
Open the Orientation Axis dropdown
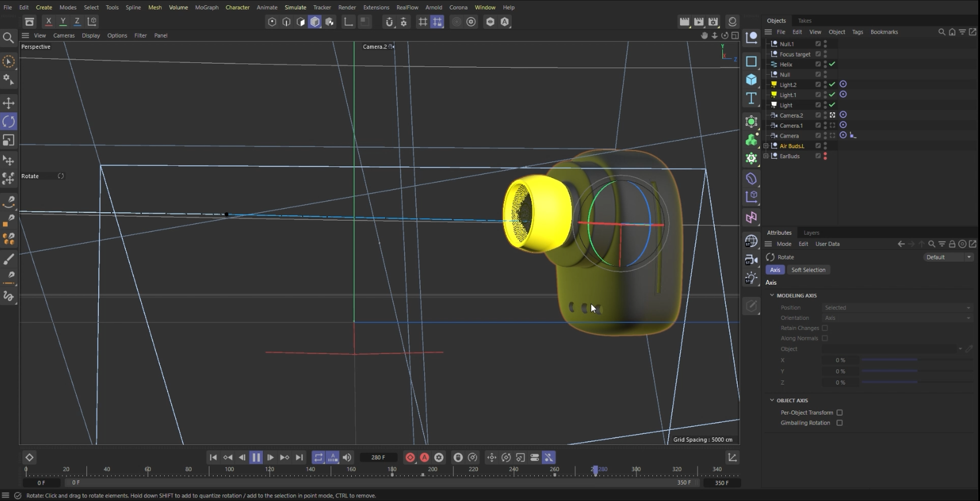[897, 318]
